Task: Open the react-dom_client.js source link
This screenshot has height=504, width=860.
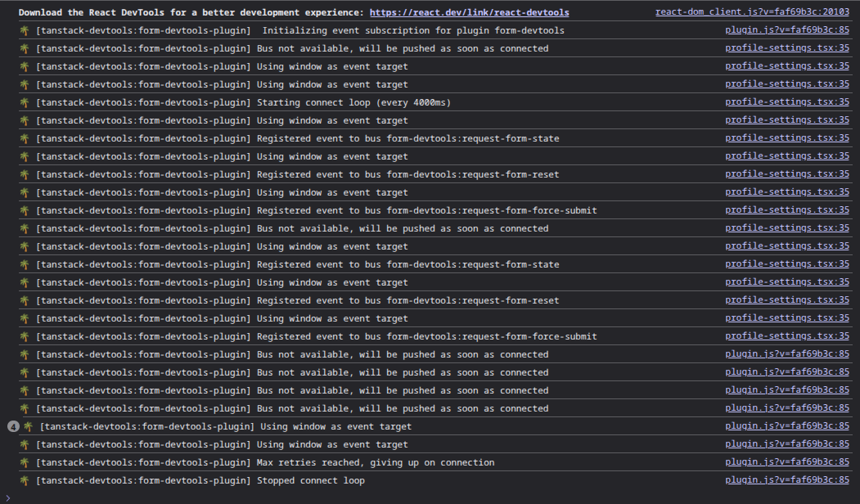Action: tap(752, 12)
